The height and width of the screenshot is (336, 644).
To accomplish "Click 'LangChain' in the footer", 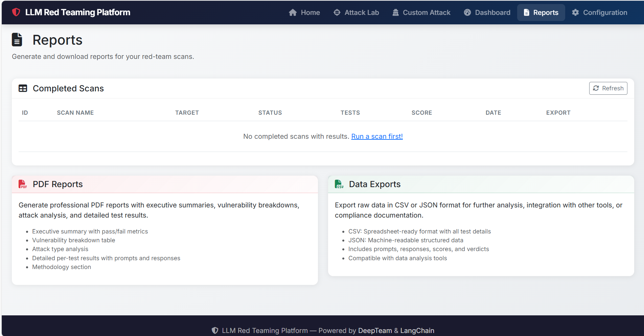I will [417, 331].
